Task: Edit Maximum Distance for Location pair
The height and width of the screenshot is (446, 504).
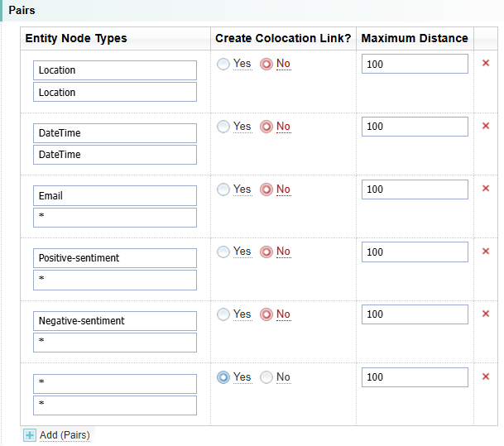Action: [x=415, y=64]
